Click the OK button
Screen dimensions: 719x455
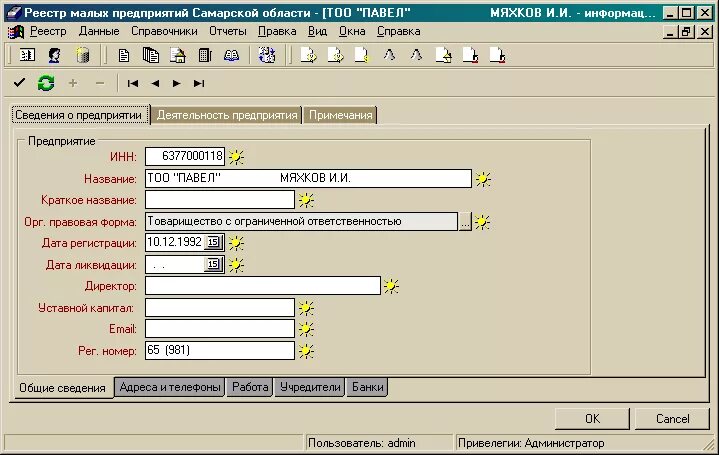(592, 419)
